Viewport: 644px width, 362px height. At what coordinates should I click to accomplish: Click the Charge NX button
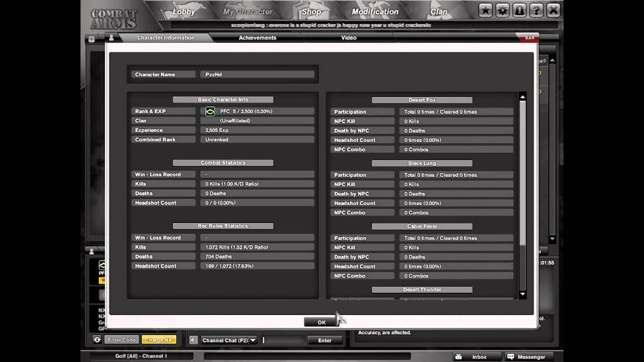coord(158,340)
